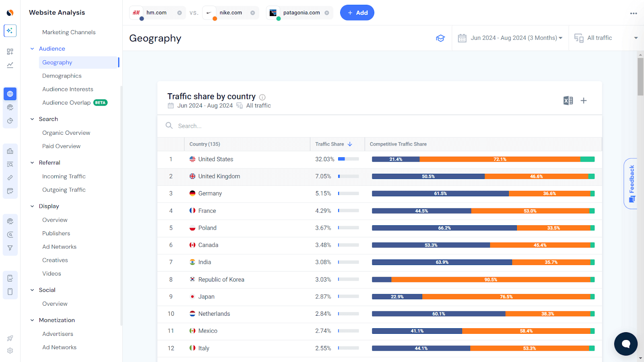Click the plus icon on Traffic share card
The image size is (644, 362).
pos(584,101)
